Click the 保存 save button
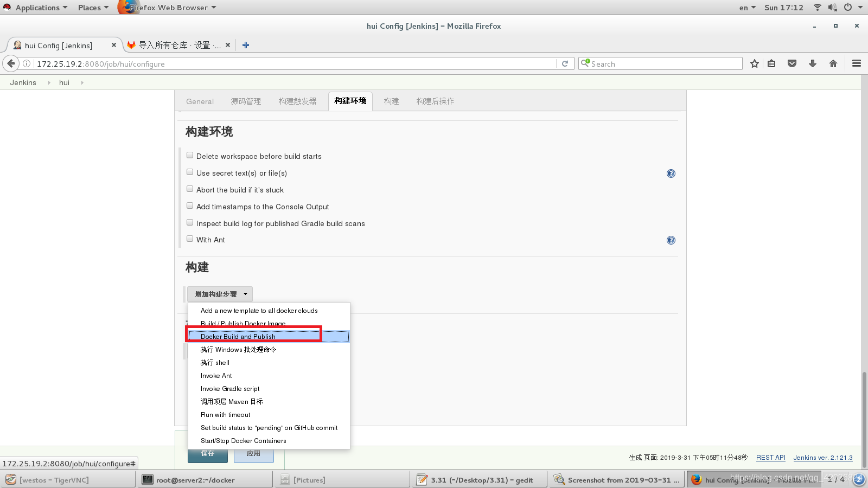The image size is (868, 488). pyautogui.click(x=208, y=455)
